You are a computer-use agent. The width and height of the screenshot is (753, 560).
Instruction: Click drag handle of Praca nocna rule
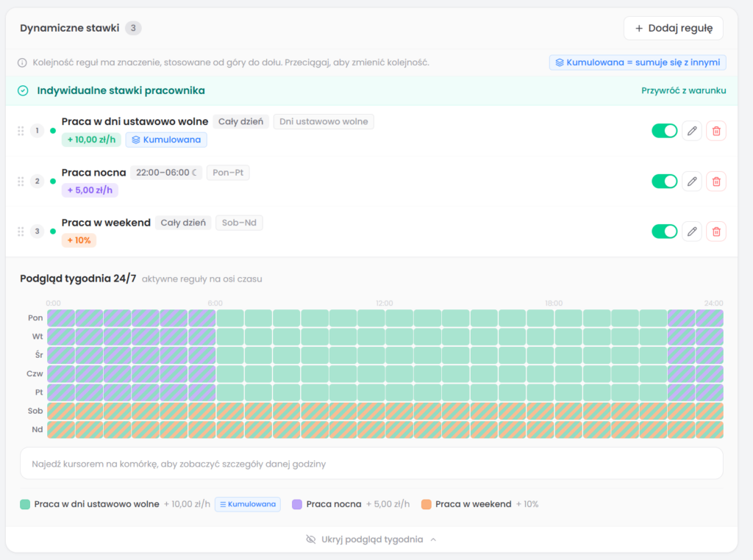click(21, 182)
